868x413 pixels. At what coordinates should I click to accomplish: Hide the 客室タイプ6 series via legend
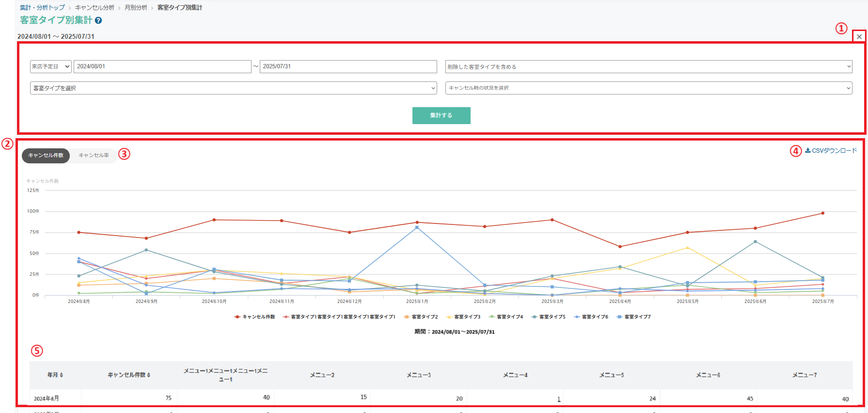point(591,317)
